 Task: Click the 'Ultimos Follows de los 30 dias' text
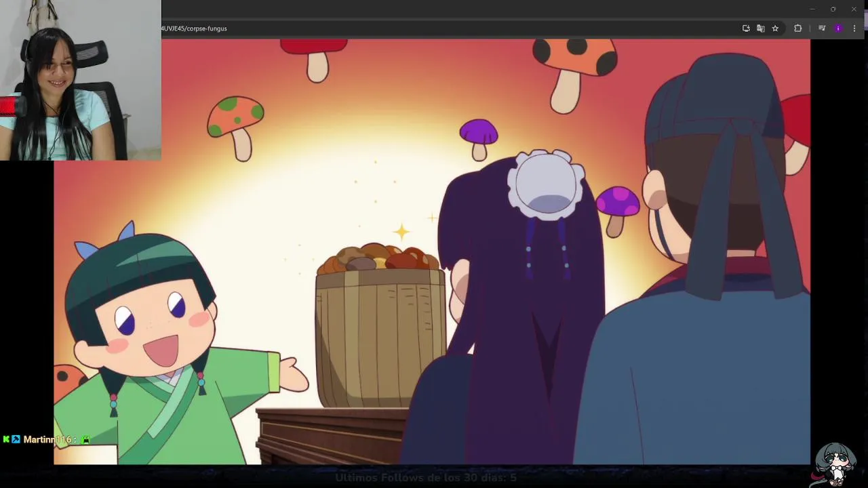click(426, 477)
